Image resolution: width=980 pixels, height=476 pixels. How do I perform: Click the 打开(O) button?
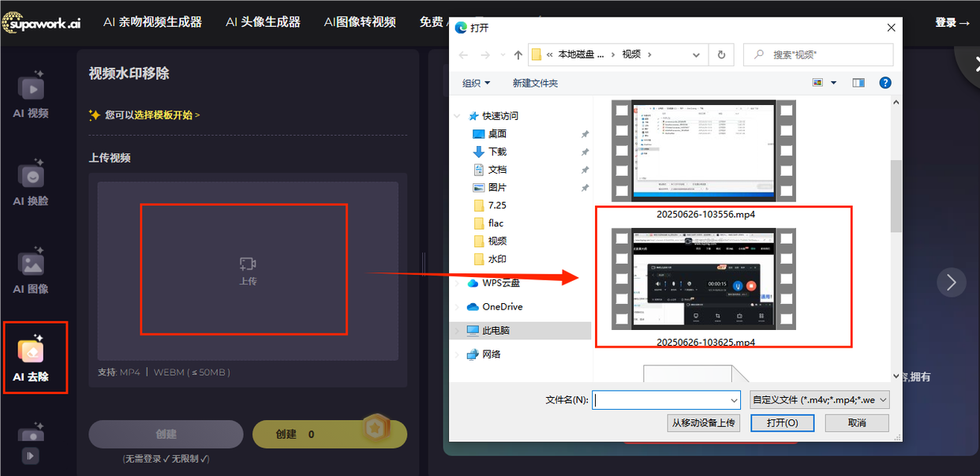pos(782,423)
